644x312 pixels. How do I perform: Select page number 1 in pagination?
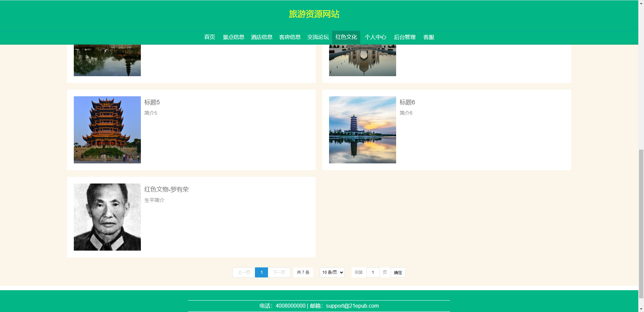(262, 272)
